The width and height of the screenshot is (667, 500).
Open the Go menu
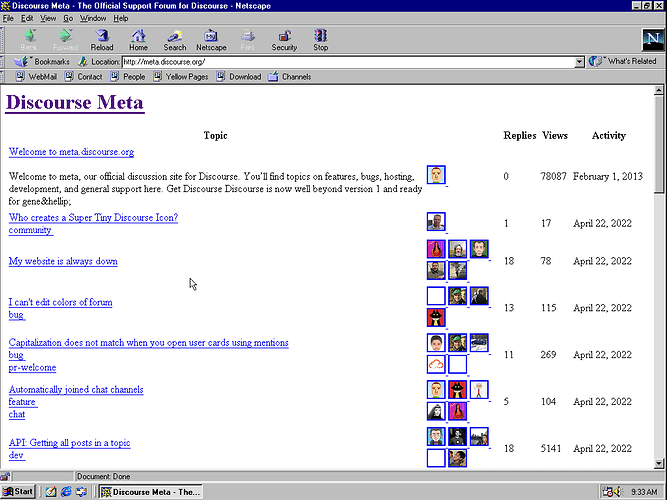click(68, 18)
